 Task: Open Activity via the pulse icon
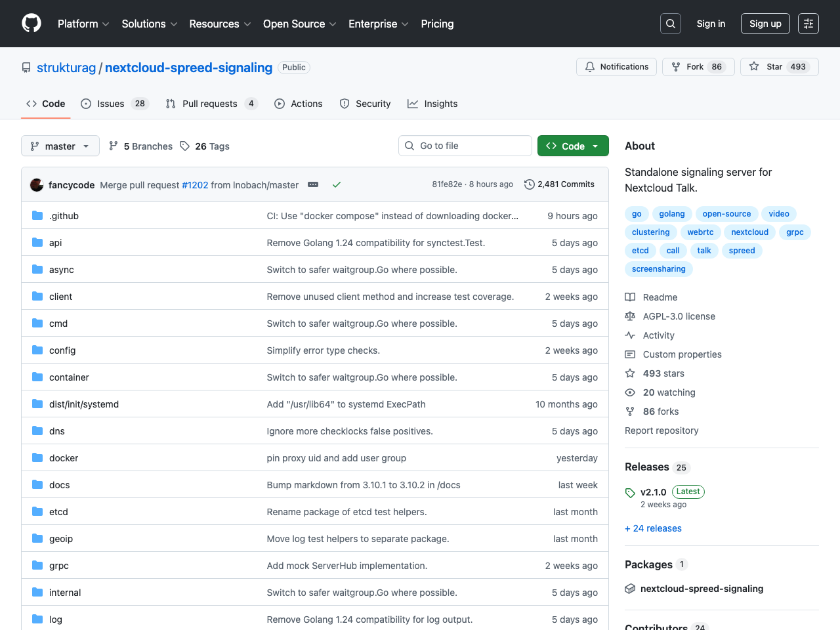(x=630, y=335)
